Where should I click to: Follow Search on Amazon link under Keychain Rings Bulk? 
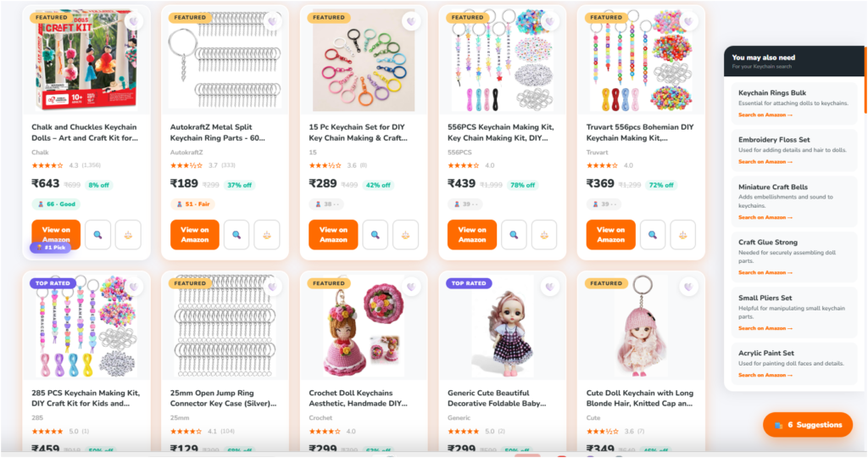765,114
